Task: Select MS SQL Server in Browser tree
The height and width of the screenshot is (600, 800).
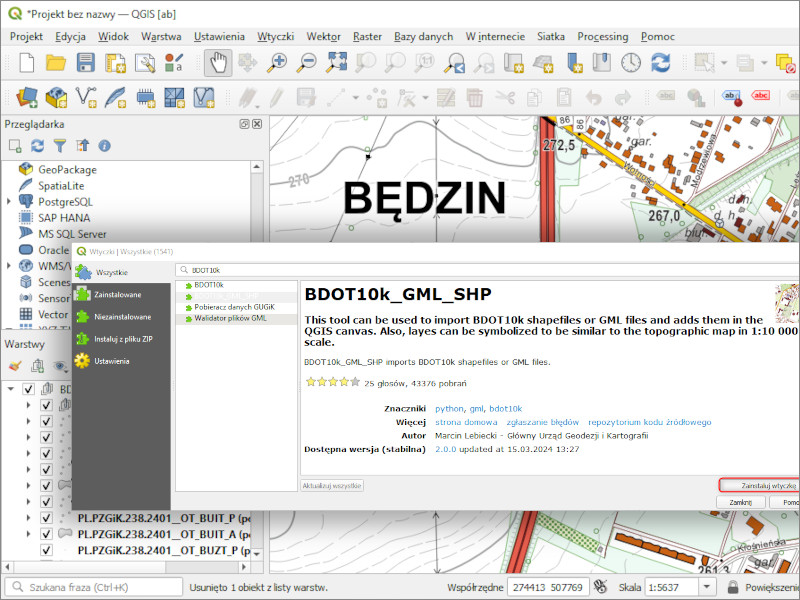Action: (72, 234)
